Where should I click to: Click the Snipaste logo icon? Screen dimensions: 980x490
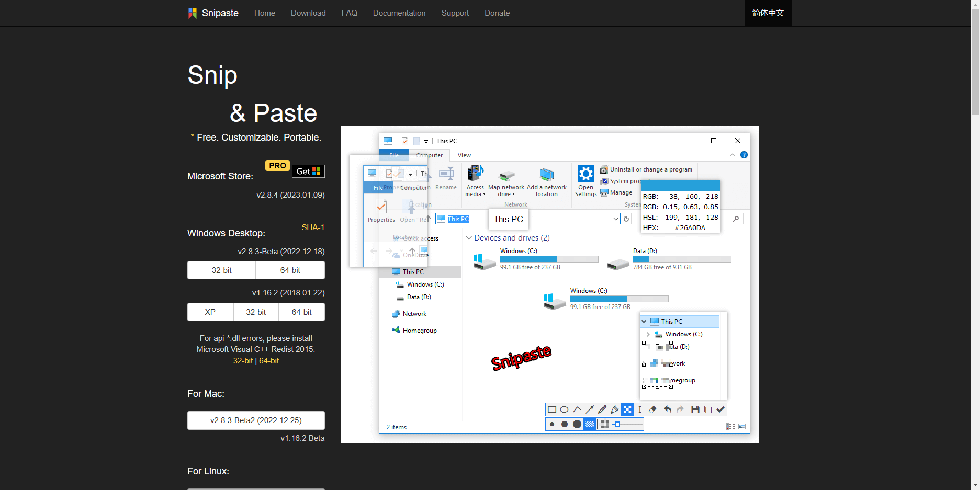(193, 13)
